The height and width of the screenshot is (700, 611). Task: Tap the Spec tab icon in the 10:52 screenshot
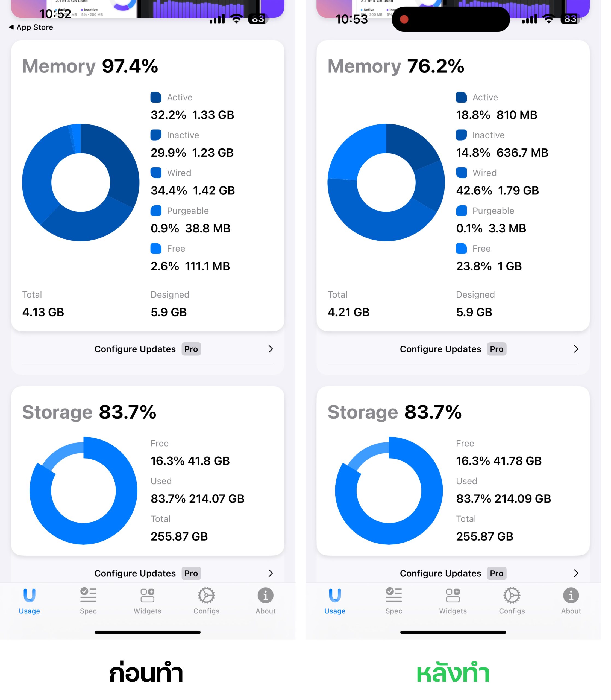pos(88,596)
